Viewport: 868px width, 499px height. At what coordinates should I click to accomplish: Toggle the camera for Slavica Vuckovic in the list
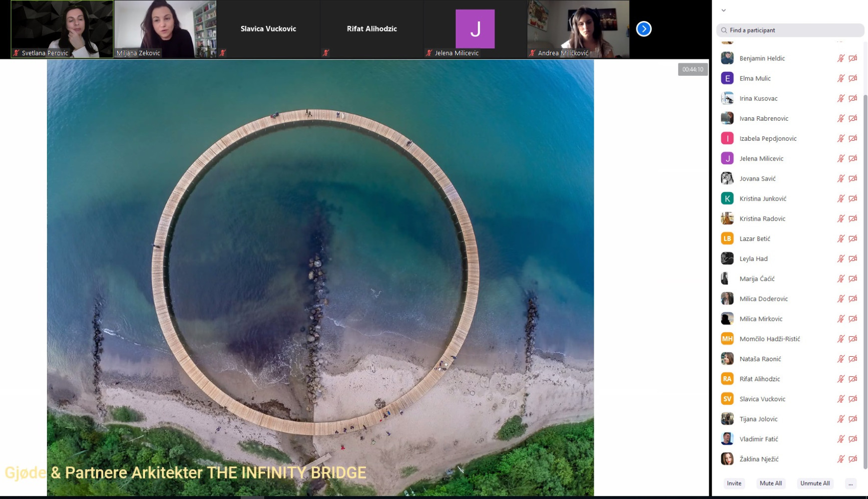pyautogui.click(x=853, y=399)
